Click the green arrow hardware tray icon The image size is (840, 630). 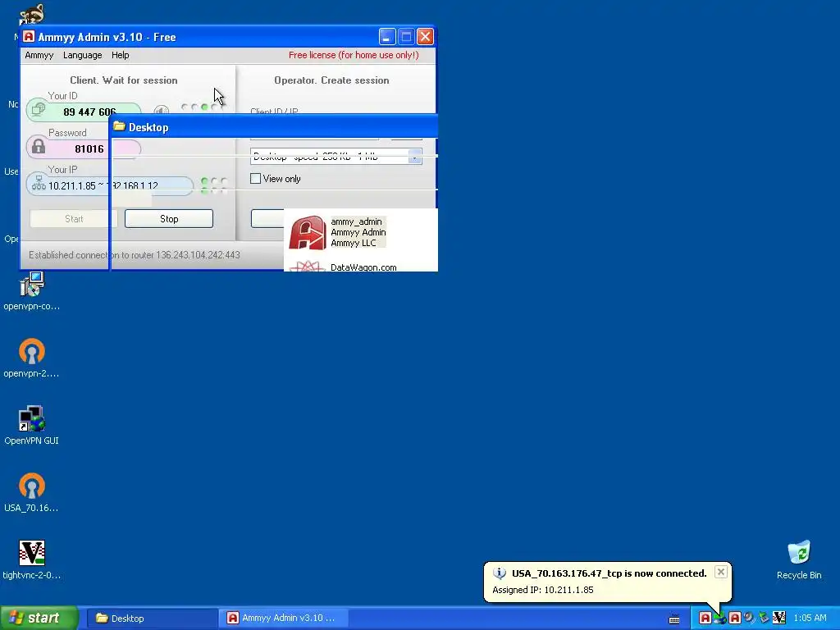click(x=764, y=619)
